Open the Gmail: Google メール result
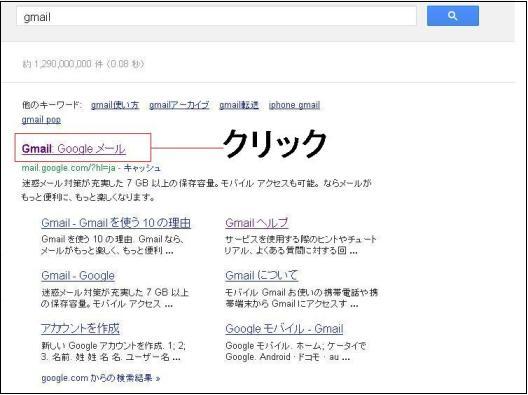 tap(74, 149)
